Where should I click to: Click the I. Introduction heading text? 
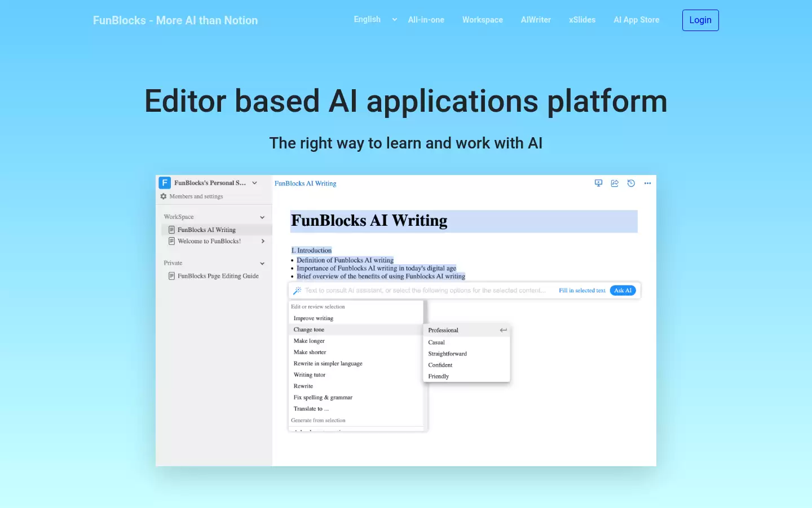click(311, 251)
